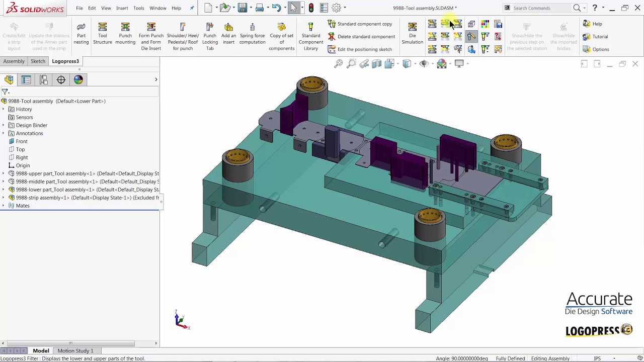Pin the menu bar with pushpin

(x=192, y=8)
